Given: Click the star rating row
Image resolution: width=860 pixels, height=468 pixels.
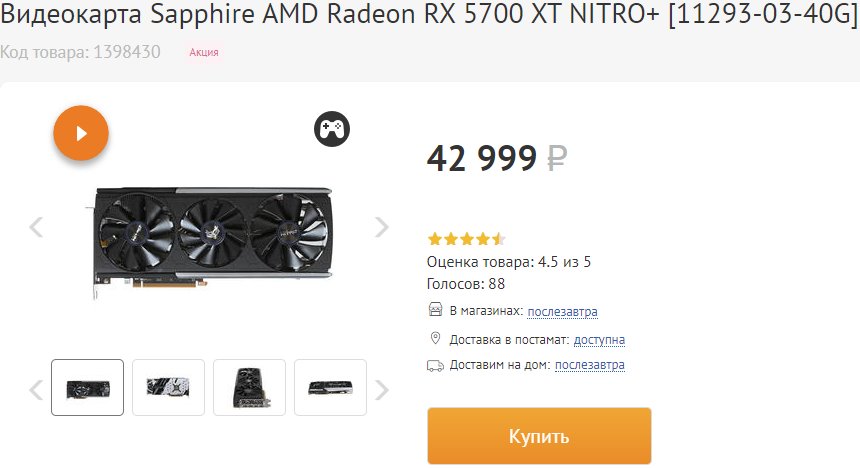Looking at the screenshot, I should click(466, 239).
